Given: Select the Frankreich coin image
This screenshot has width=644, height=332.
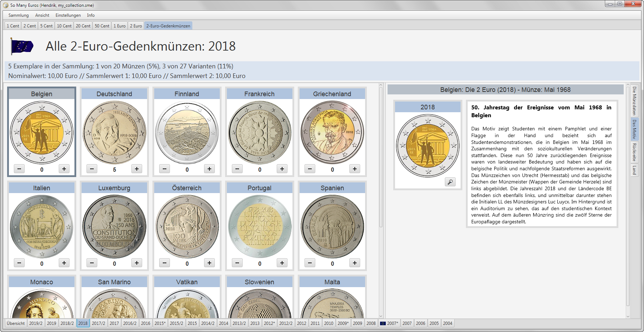Looking at the screenshot, I should point(260,133).
